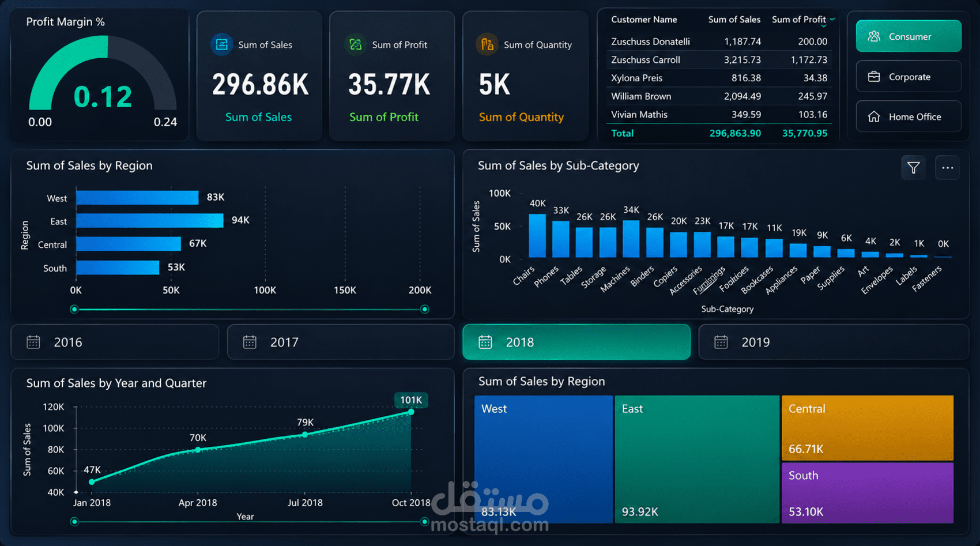Click the left handle of Year chart slider
Image resolution: width=980 pixels, height=546 pixels.
click(x=74, y=522)
